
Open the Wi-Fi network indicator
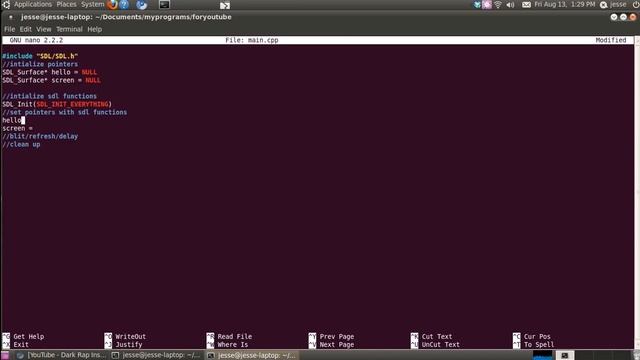(x=498, y=4)
